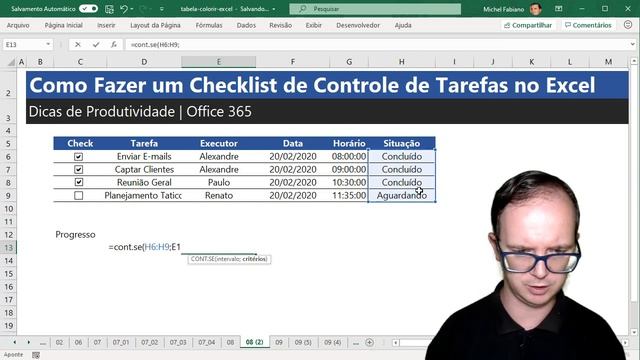Image resolution: width=640 pixels, height=360 pixels.
Task: Switch to sheet tab 02
Action: pyautogui.click(x=60, y=342)
